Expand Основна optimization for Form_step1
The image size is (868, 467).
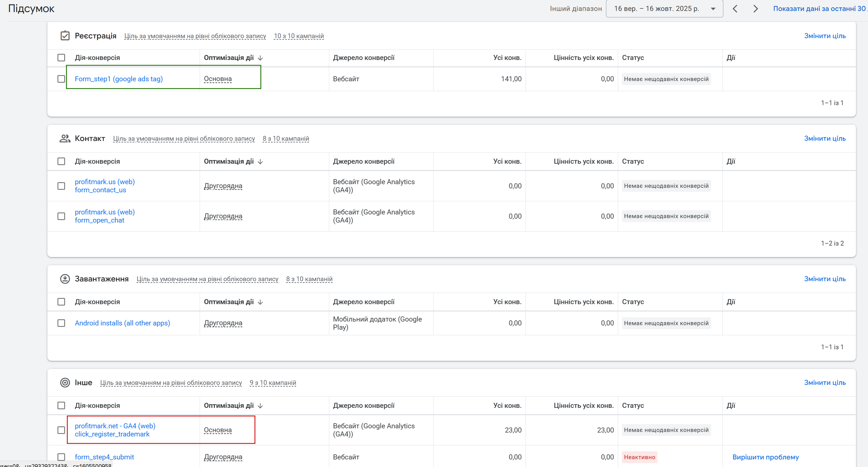click(218, 79)
